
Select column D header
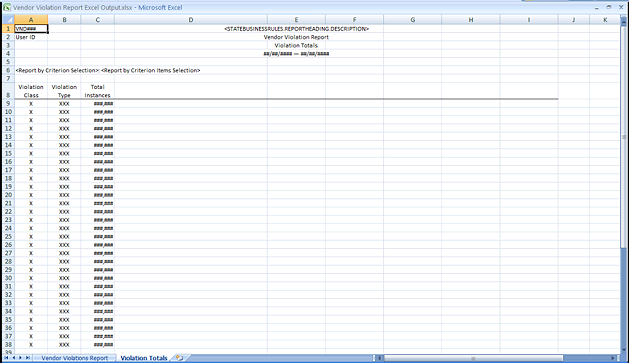pos(191,20)
